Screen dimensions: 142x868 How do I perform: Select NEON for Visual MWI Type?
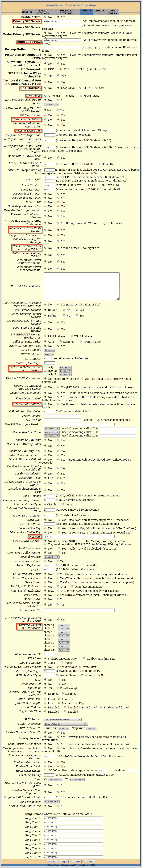click(x=57, y=478)
